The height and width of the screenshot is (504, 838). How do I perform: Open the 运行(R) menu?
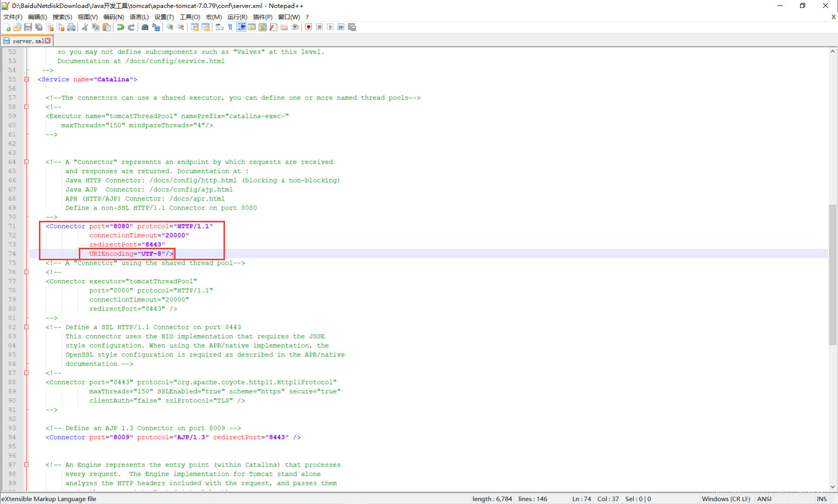tap(237, 17)
